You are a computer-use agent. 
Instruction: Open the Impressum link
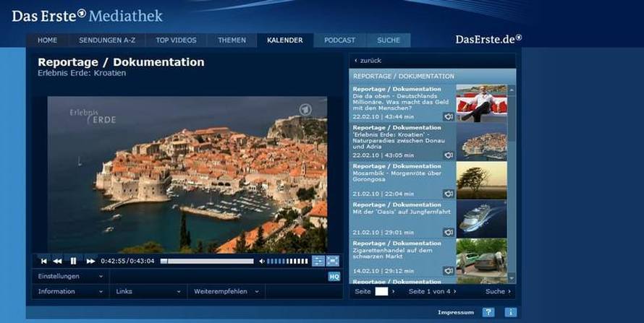click(x=456, y=312)
